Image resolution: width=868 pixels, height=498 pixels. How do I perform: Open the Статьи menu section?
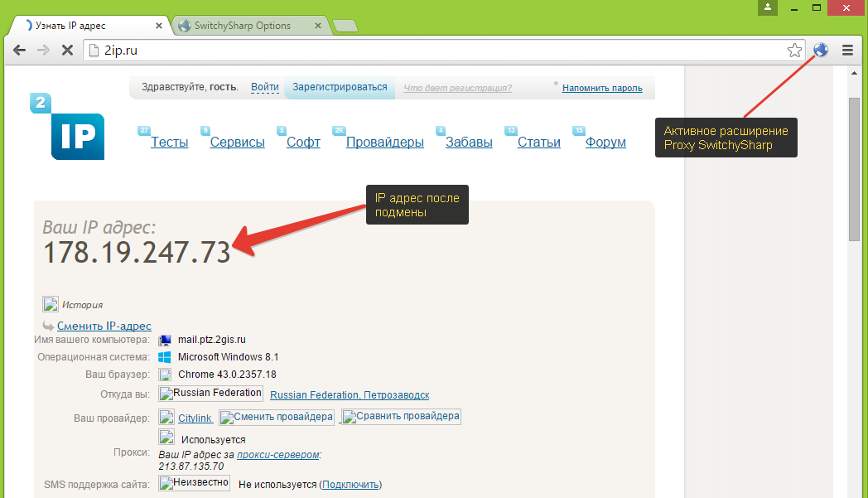coord(539,142)
